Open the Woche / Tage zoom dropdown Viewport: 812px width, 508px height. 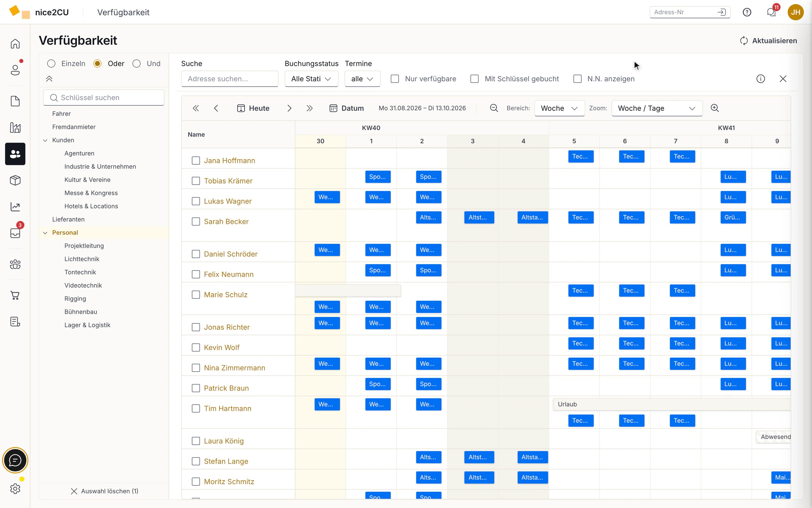656,108
